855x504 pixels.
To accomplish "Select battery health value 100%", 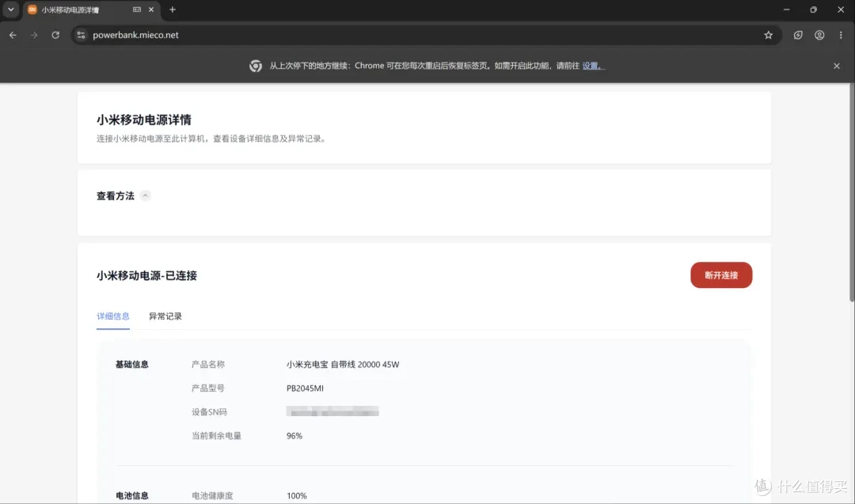I will 297,496.
